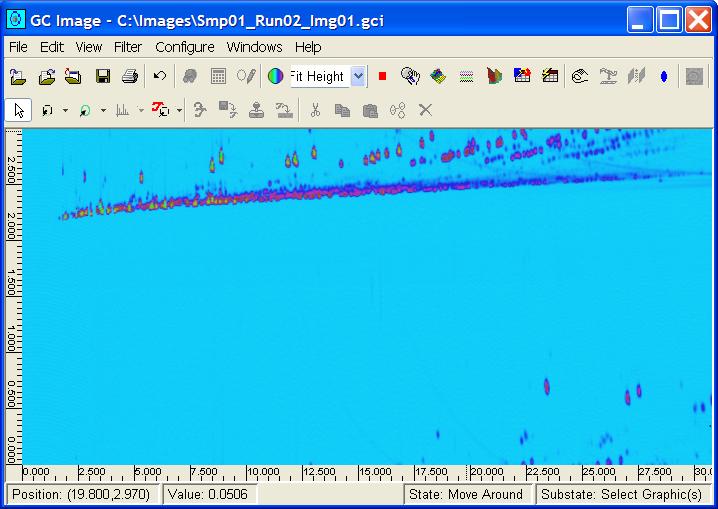Open the 3D surface view icon
This screenshot has width=718, height=509.
tap(438, 76)
